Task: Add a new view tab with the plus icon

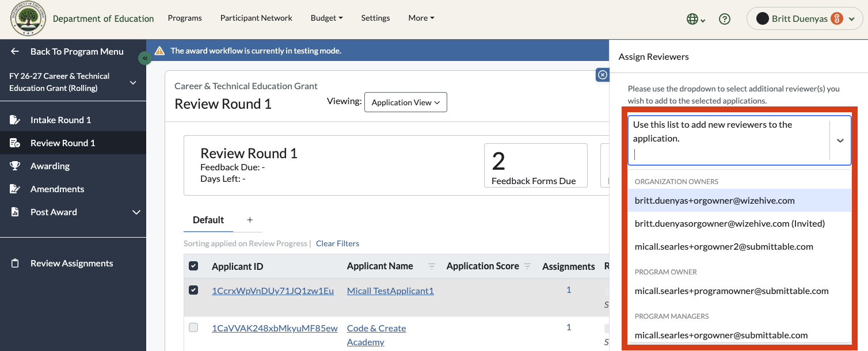Action: (x=250, y=220)
